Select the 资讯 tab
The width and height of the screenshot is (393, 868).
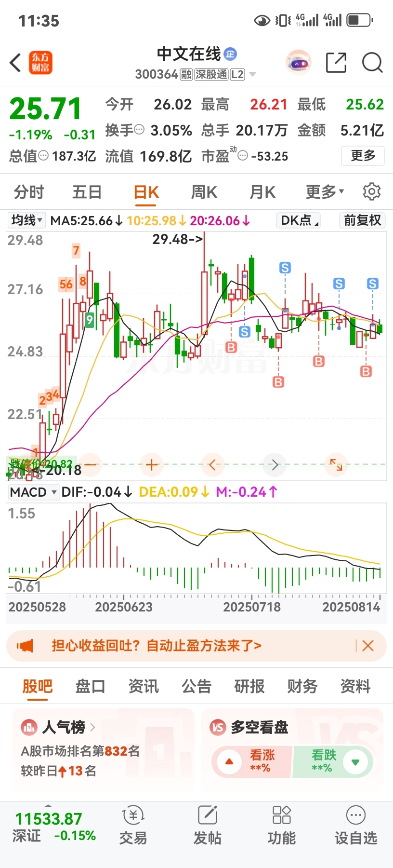(143, 686)
